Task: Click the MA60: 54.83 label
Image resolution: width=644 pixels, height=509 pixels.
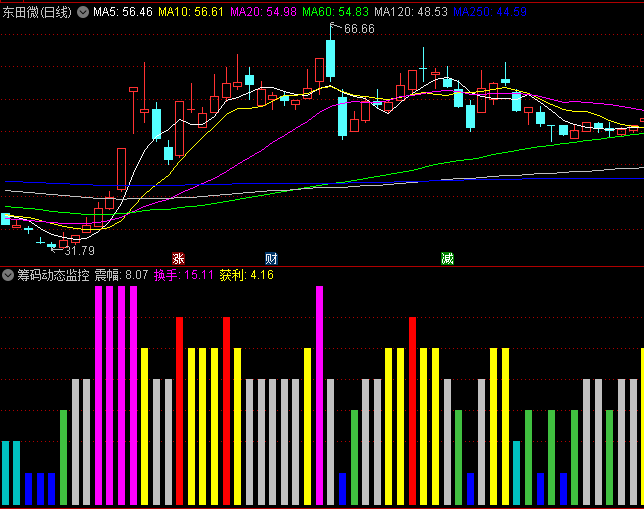Action: click(336, 12)
